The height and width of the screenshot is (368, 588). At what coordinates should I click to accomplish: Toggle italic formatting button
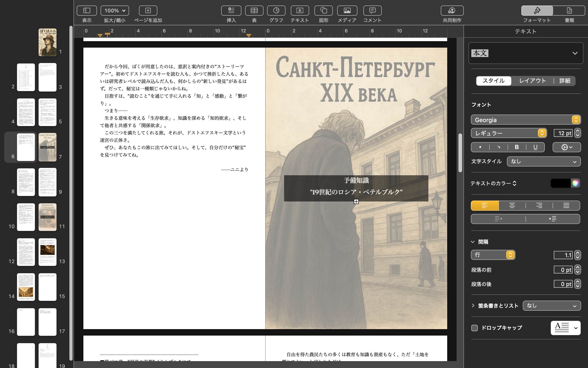pos(499,147)
